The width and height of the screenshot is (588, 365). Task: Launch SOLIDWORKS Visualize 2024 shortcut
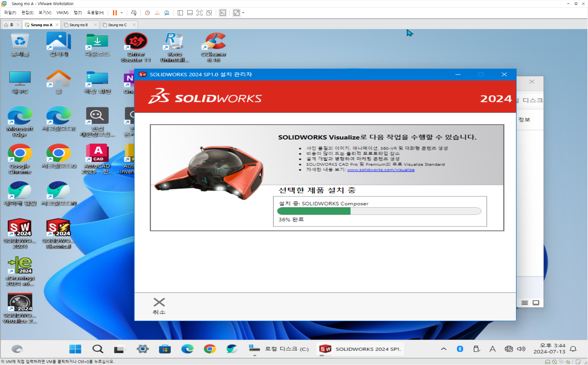click(20, 308)
